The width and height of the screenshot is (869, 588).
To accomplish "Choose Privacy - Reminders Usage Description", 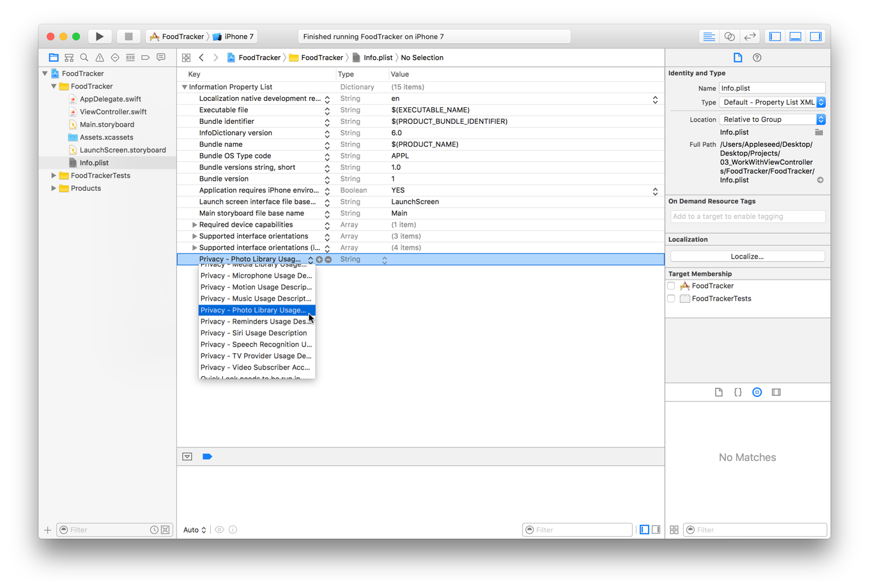I will [x=257, y=322].
